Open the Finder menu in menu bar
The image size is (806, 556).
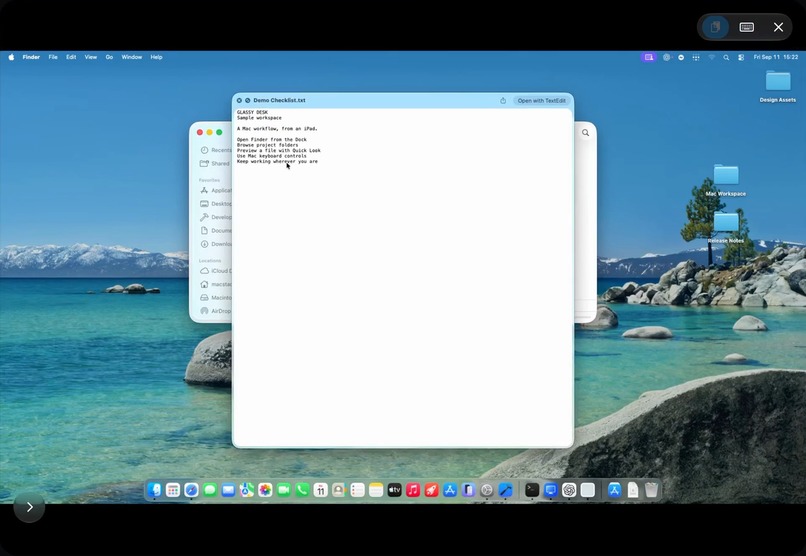coord(31,57)
